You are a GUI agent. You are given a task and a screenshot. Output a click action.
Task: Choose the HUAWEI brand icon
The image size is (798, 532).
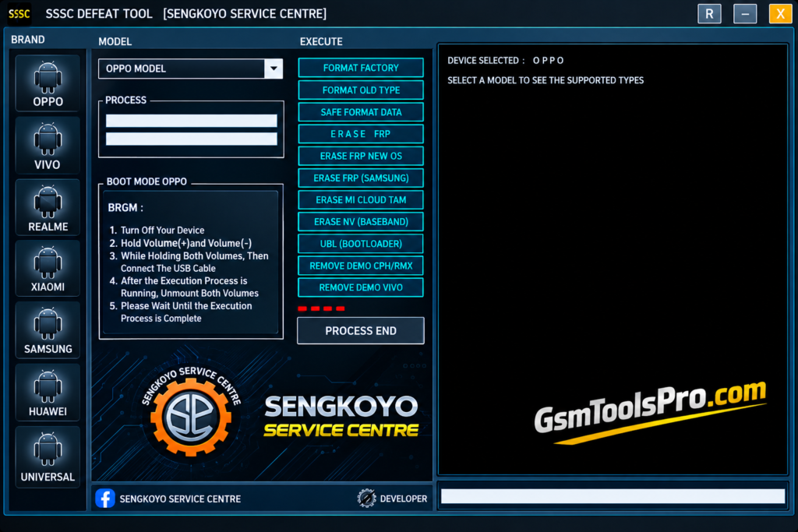[48, 393]
